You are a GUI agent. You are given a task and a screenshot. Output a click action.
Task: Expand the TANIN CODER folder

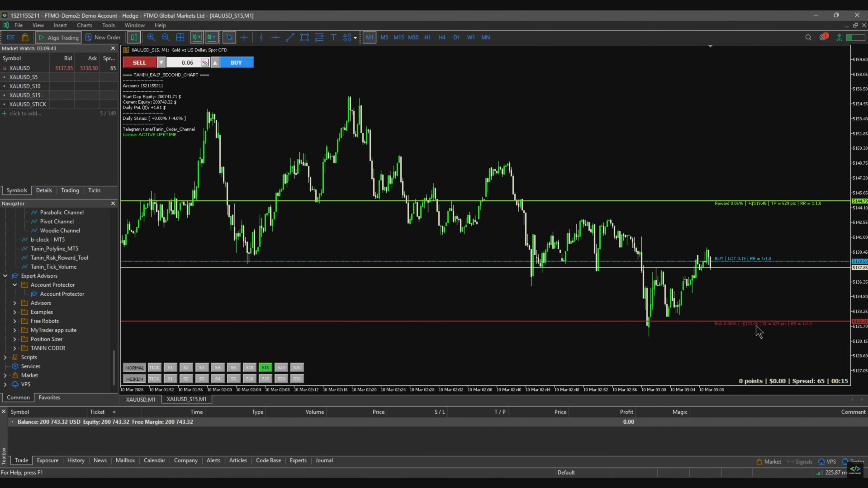tap(14, 348)
